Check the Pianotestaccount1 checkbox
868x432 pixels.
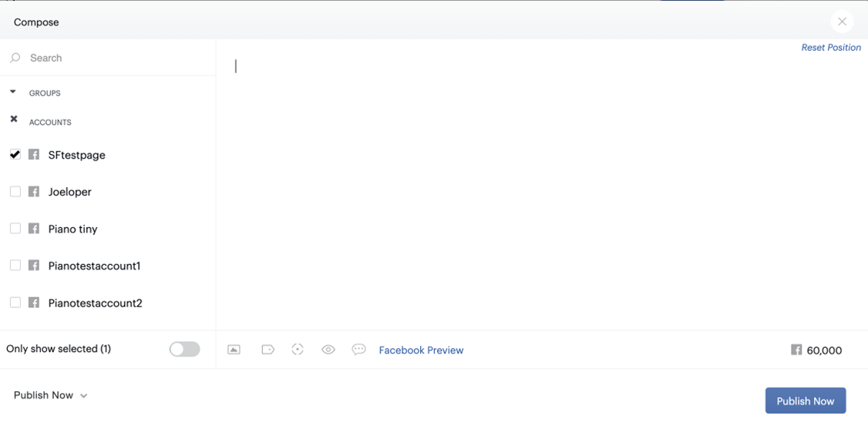15,266
